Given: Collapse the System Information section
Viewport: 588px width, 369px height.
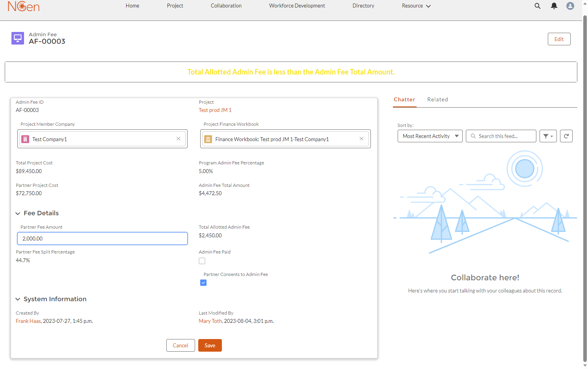Looking at the screenshot, I should pyautogui.click(x=18, y=299).
